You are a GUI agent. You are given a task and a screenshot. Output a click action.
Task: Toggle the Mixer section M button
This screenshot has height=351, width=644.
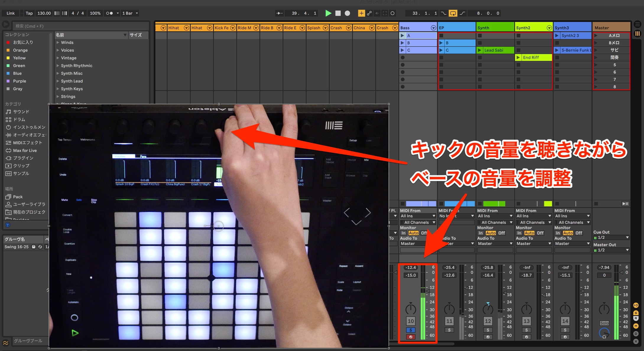(x=636, y=326)
